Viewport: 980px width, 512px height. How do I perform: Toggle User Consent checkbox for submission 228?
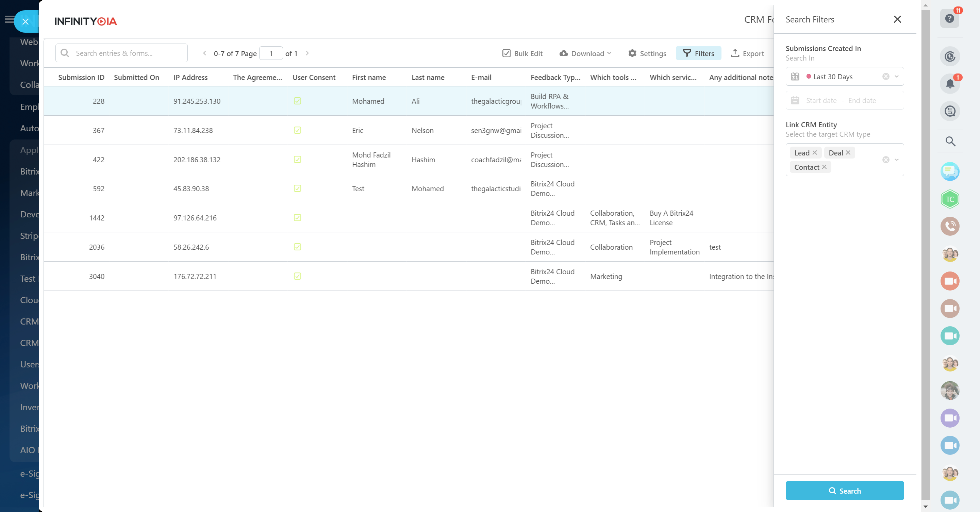[x=297, y=101]
